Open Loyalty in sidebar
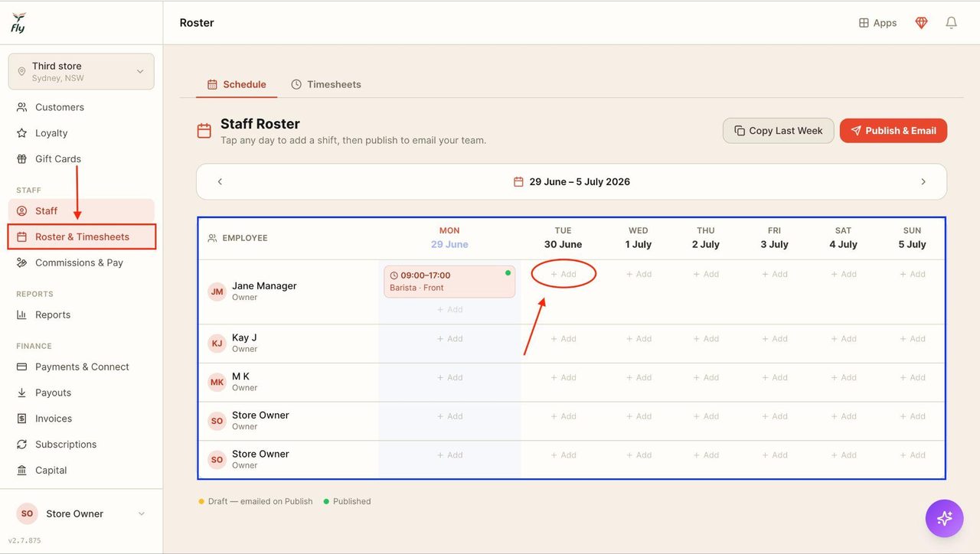Viewport: 980px width, 554px height. pos(81,133)
